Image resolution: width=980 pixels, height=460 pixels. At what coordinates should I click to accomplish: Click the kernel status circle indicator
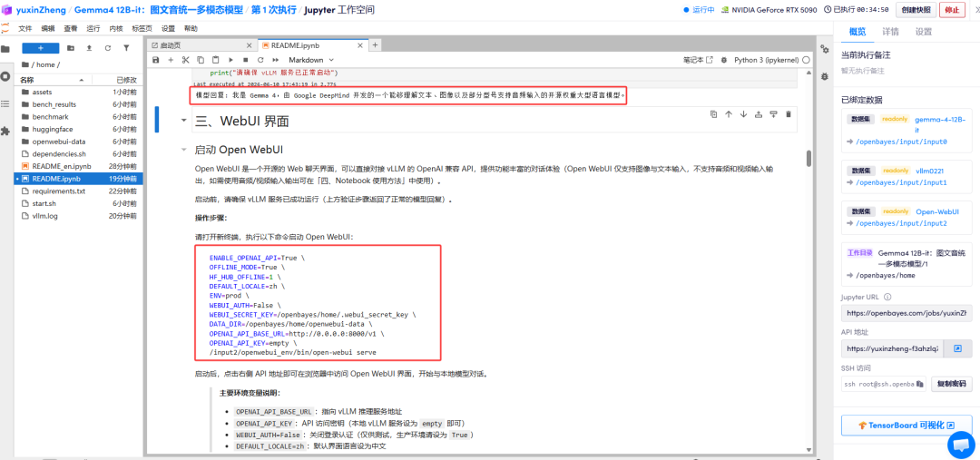pos(807,60)
